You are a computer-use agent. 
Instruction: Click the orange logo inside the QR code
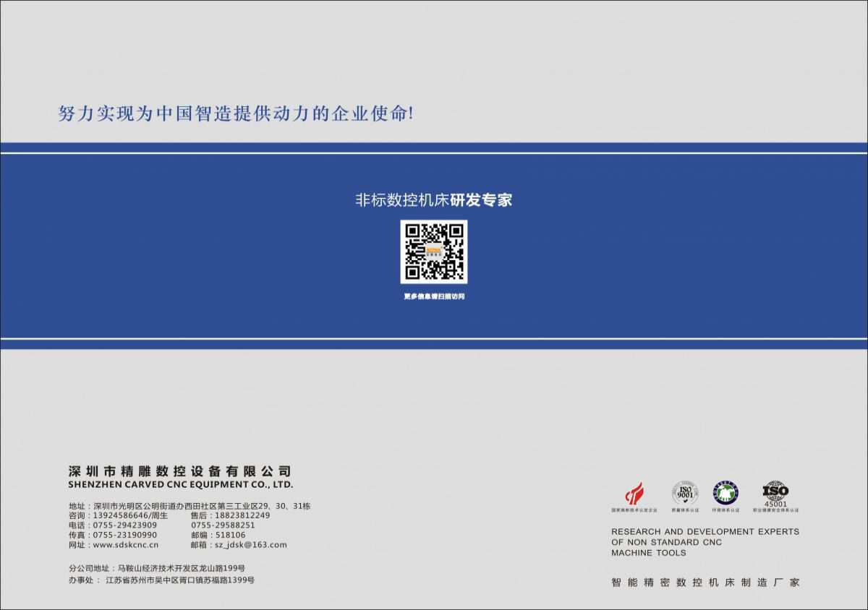click(433, 252)
